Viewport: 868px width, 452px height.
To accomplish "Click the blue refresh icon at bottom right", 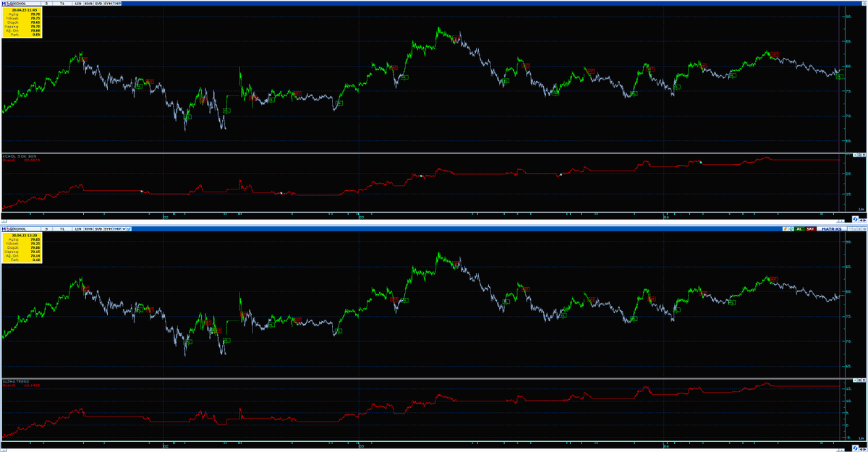I will [855, 447].
